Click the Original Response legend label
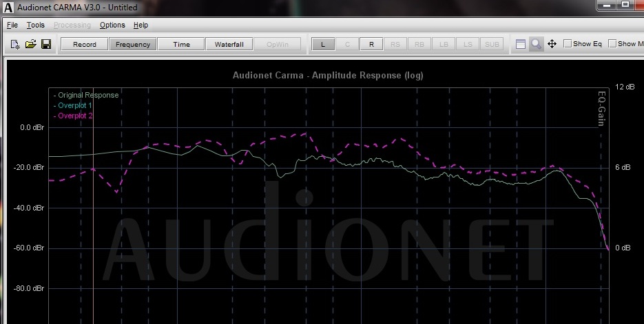This screenshot has width=644, height=324. click(x=87, y=95)
